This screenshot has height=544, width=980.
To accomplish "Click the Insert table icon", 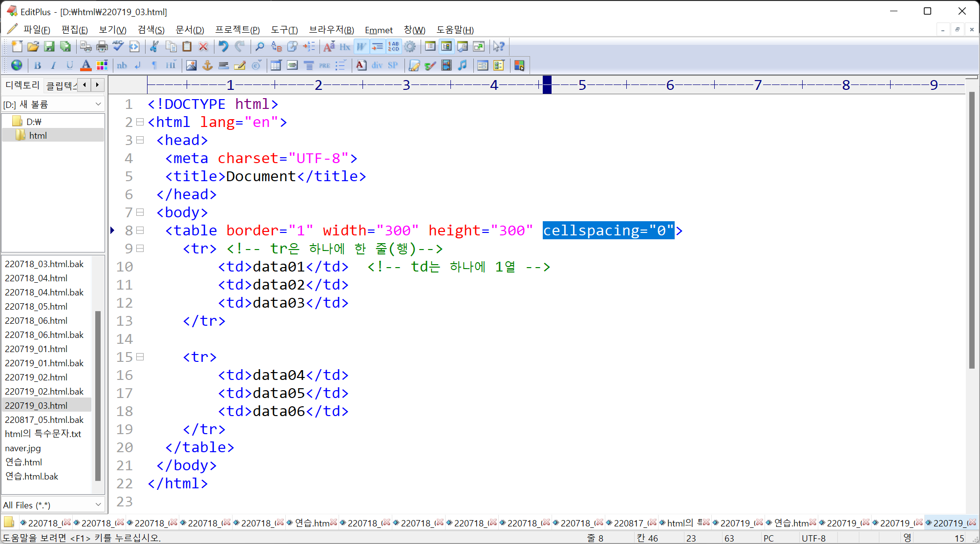I will click(x=276, y=65).
